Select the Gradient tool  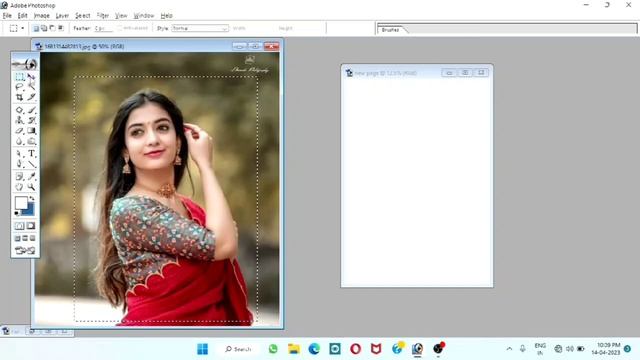coord(31,131)
